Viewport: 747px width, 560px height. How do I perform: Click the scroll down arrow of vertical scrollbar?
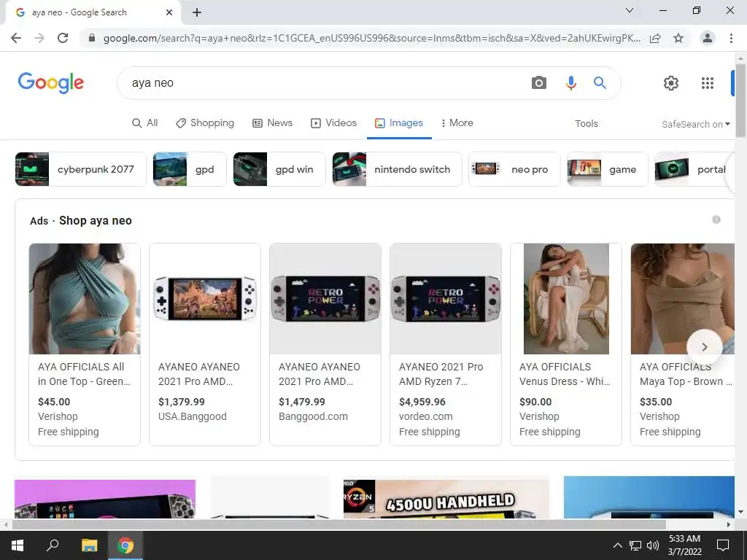click(x=740, y=512)
